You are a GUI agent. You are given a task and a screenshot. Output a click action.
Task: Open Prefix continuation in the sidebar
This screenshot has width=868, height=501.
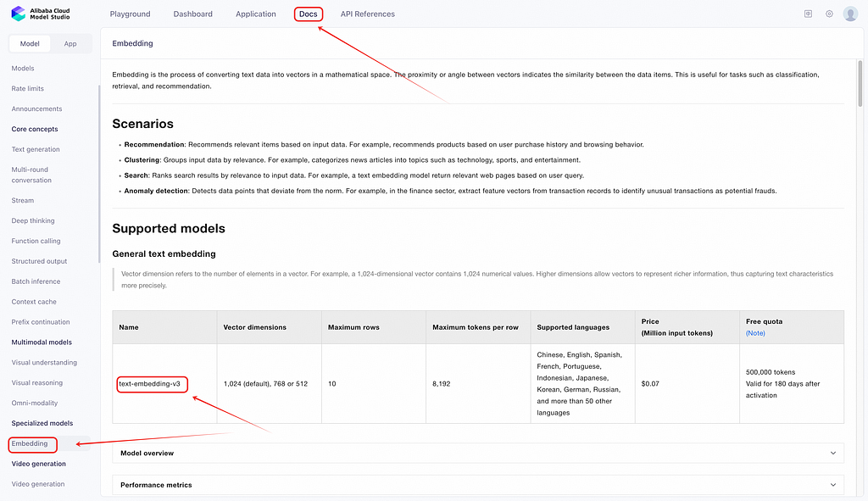[x=41, y=322]
